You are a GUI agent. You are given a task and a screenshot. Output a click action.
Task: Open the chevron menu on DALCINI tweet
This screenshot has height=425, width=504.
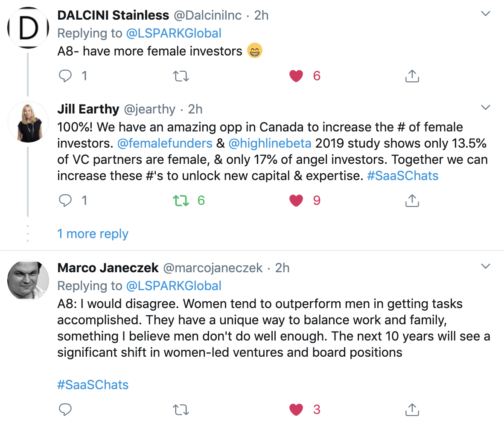485,14
